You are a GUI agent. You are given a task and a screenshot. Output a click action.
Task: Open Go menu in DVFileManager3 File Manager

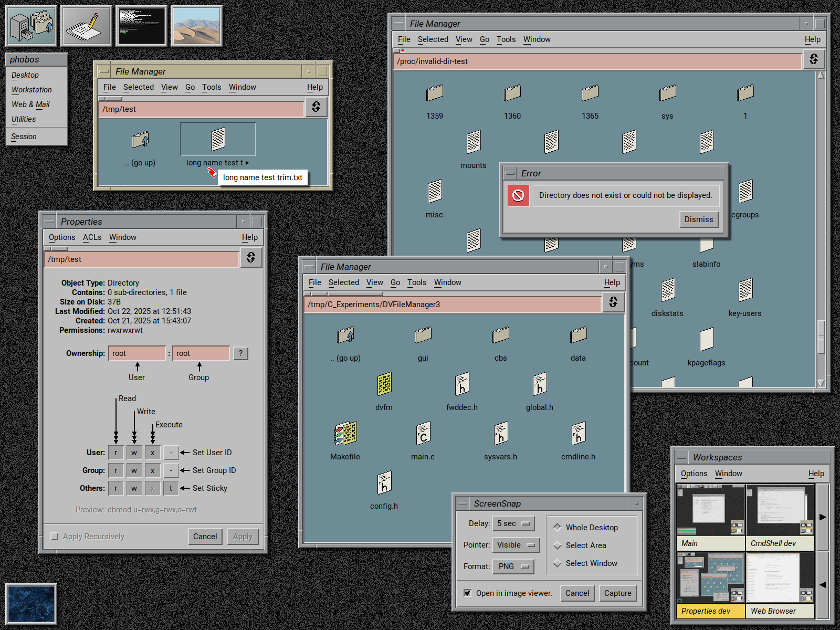(x=395, y=282)
